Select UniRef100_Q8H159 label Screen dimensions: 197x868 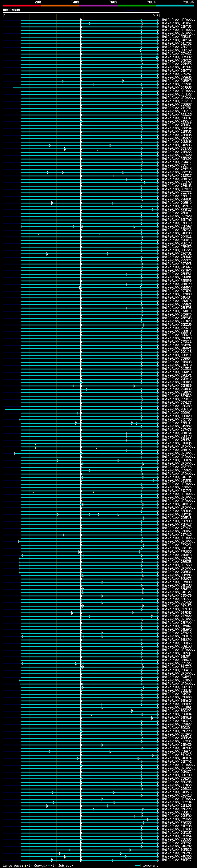[x=176, y=50]
